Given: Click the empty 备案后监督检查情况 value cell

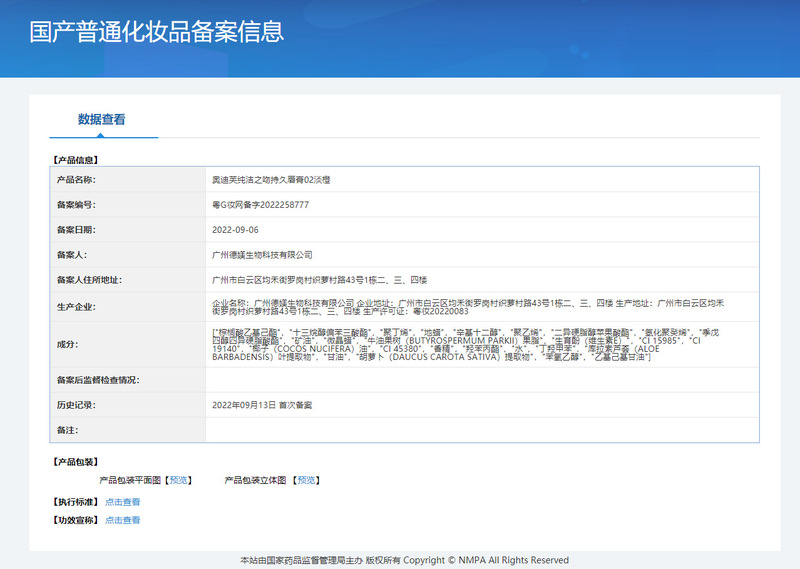Looking at the screenshot, I should (x=480, y=380).
